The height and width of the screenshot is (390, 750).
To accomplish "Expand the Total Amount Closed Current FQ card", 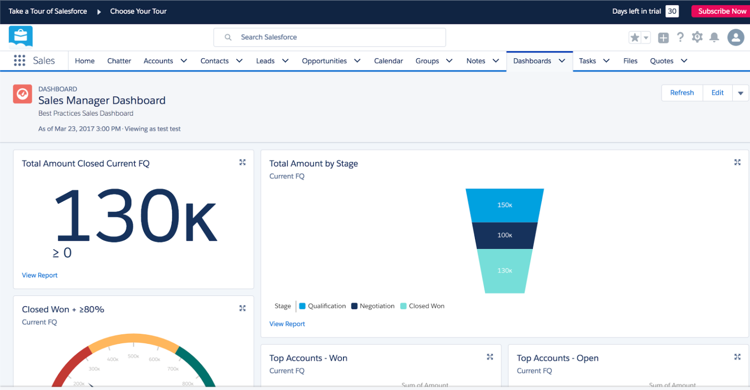I will (x=243, y=163).
